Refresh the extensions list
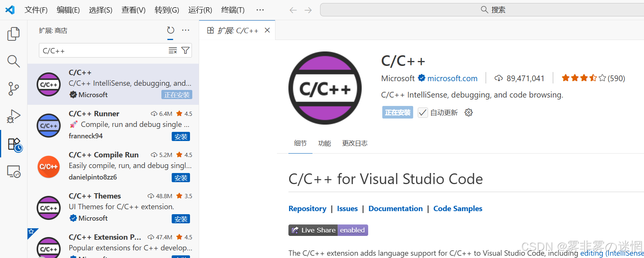 pos(171,30)
